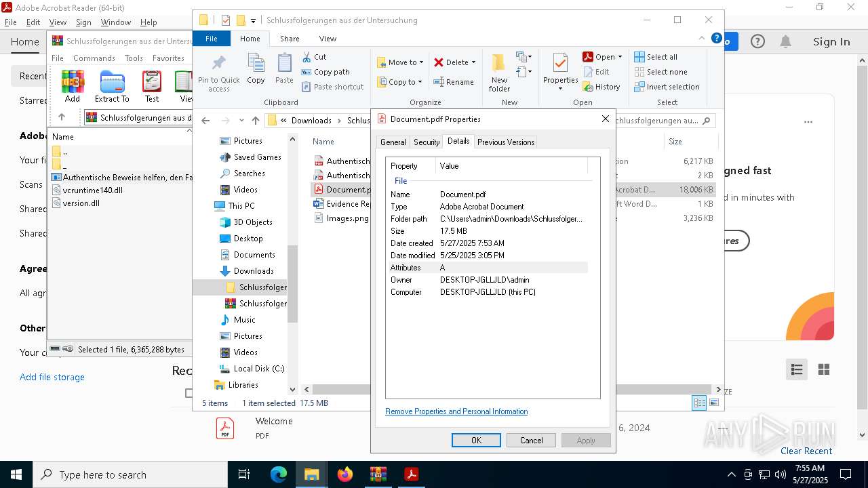Click the Cut scissors icon
The height and width of the screenshot is (488, 868).
(x=307, y=57)
